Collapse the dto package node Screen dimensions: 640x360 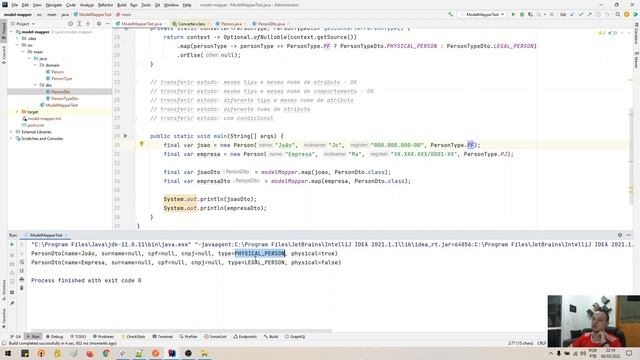[36, 85]
